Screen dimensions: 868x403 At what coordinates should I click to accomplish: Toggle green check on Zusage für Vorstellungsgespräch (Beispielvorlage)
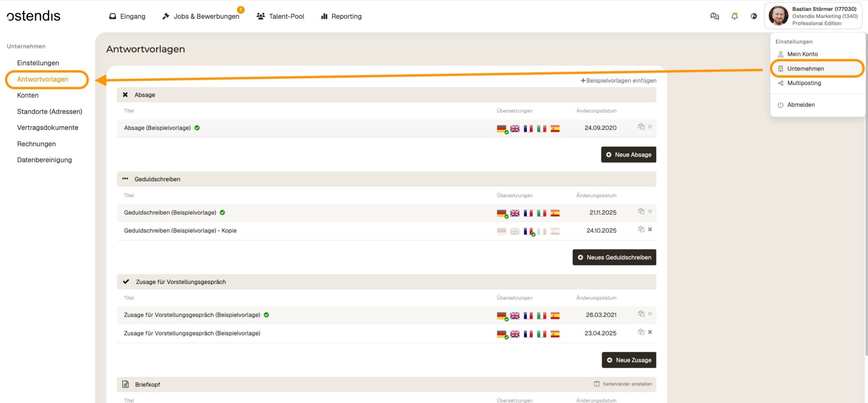266,315
